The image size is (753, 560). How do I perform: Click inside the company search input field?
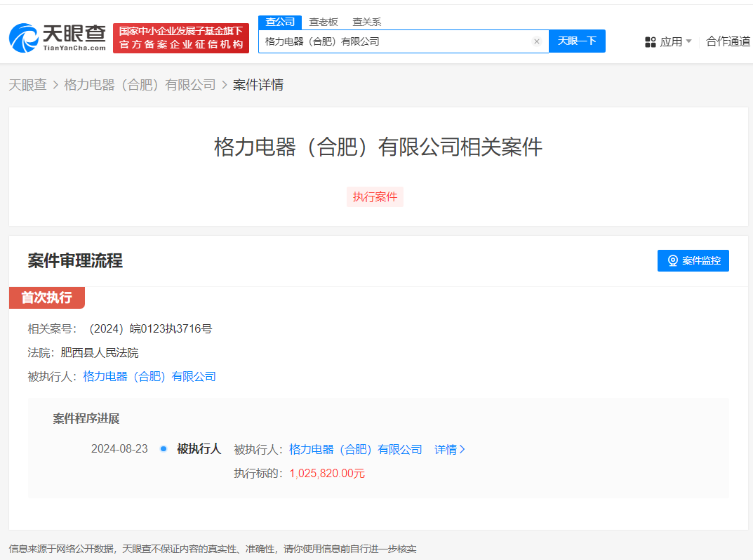coord(393,41)
